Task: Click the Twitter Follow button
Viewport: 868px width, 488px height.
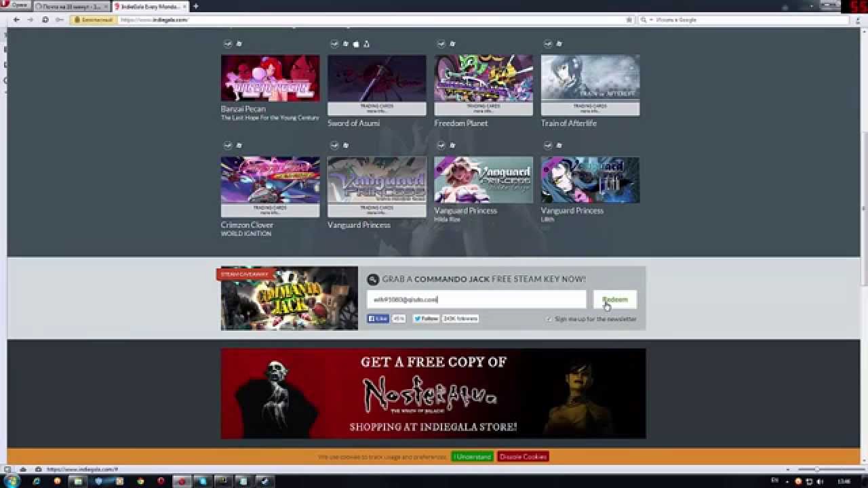Action: (427, 319)
